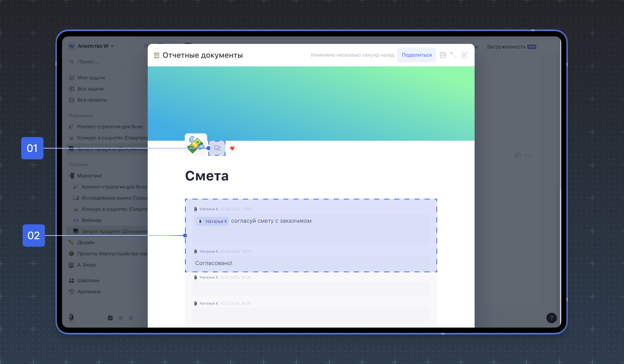
Task: Click the Наталья К mention tag in comment
Action: 212,221
